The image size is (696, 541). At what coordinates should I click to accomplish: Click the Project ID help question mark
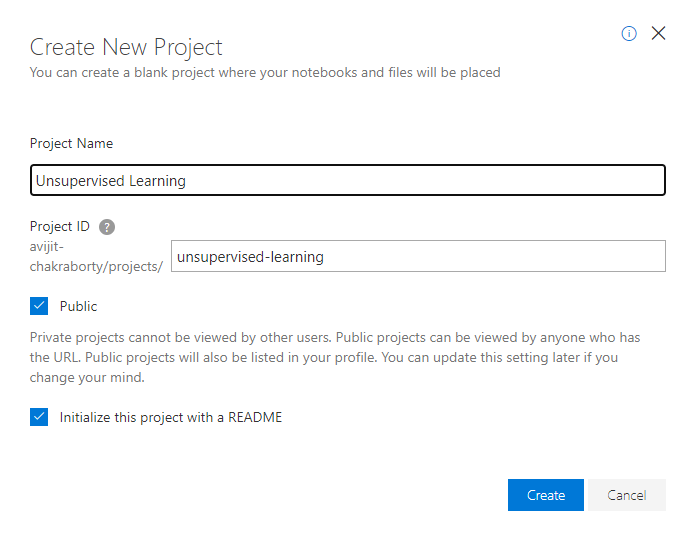(x=107, y=227)
